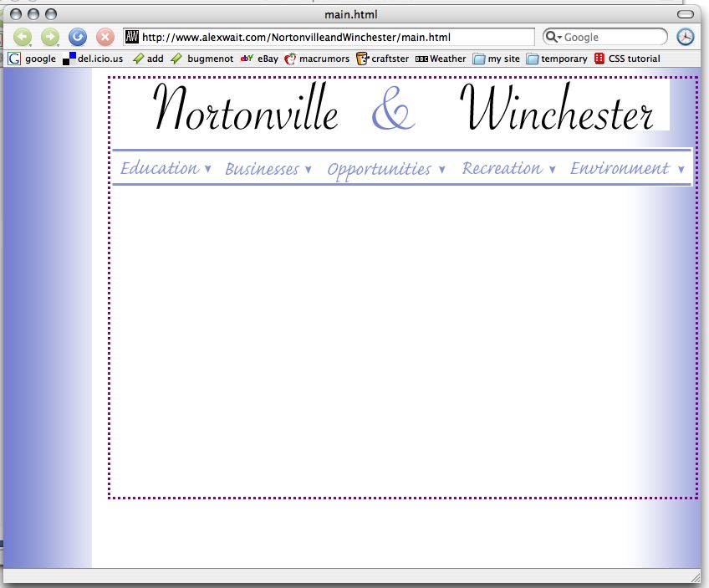The image size is (709, 588).
Task: Click the AW site favicon in address bar
Action: click(x=131, y=37)
